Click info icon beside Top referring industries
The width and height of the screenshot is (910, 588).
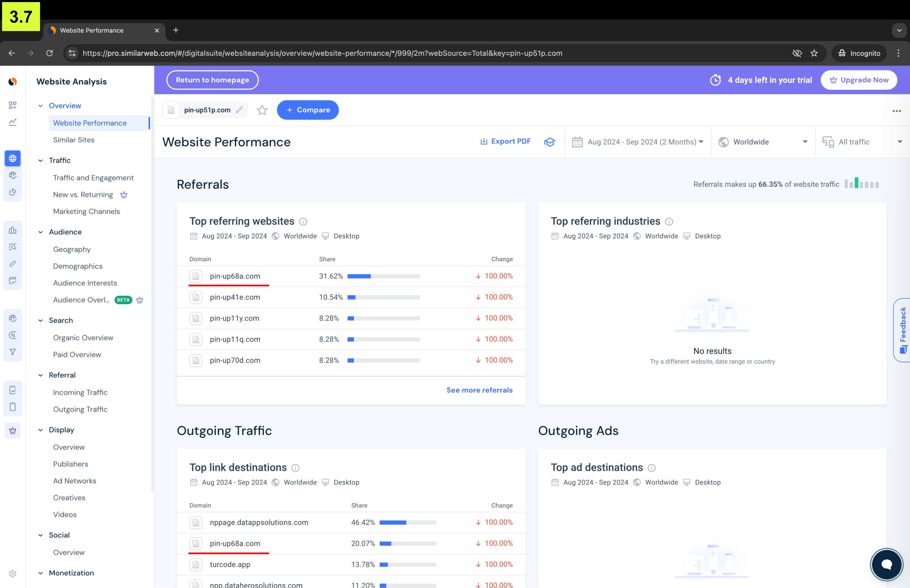pyautogui.click(x=669, y=221)
